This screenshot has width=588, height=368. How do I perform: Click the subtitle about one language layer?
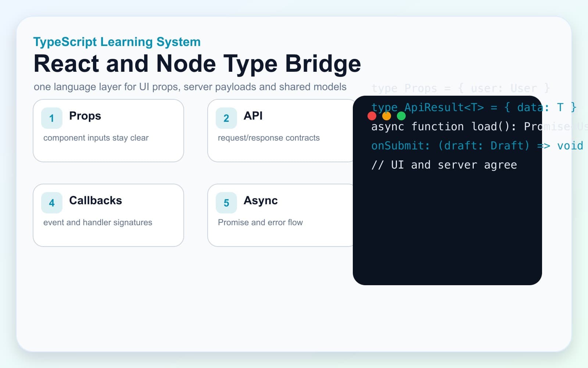[x=190, y=87]
